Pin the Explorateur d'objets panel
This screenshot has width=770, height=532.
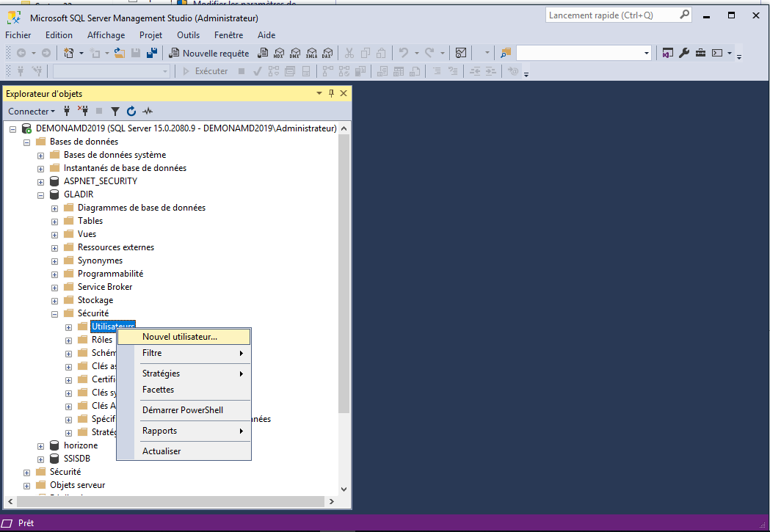[x=332, y=93]
